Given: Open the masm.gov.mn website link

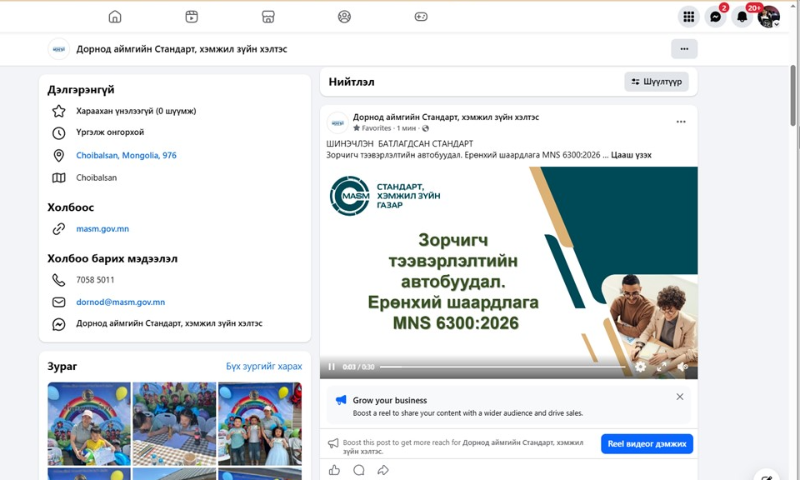Looking at the screenshot, I should point(103,229).
